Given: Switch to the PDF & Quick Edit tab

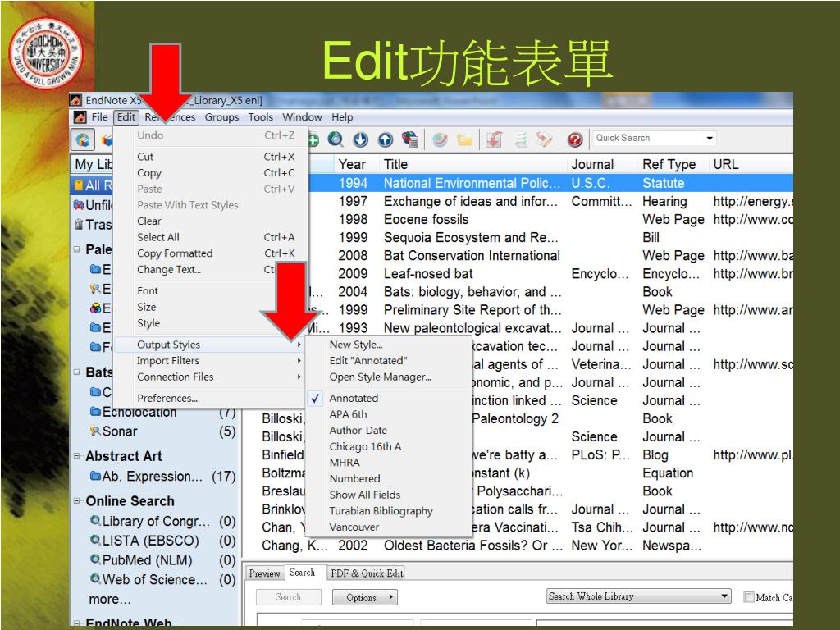Looking at the screenshot, I should coord(367,573).
